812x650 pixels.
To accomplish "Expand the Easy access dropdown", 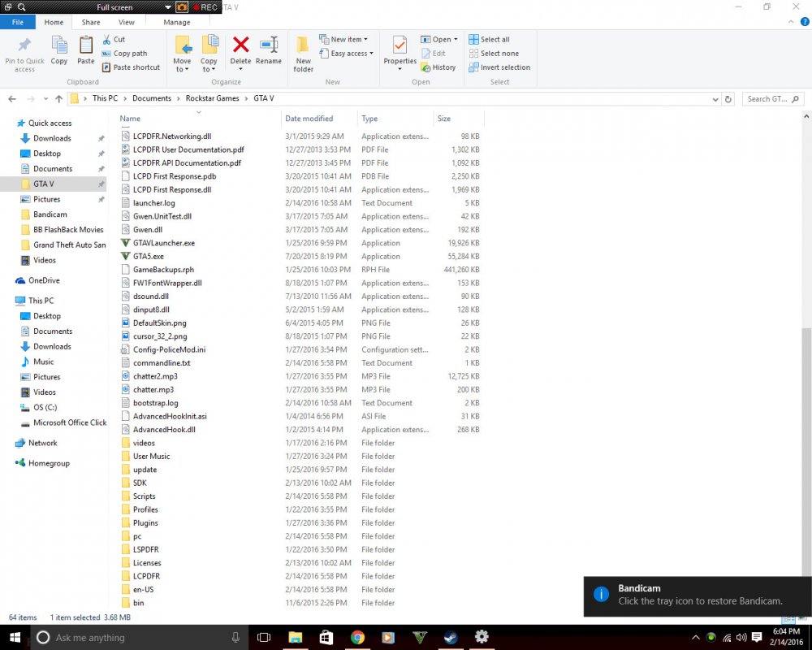I will (x=371, y=54).
